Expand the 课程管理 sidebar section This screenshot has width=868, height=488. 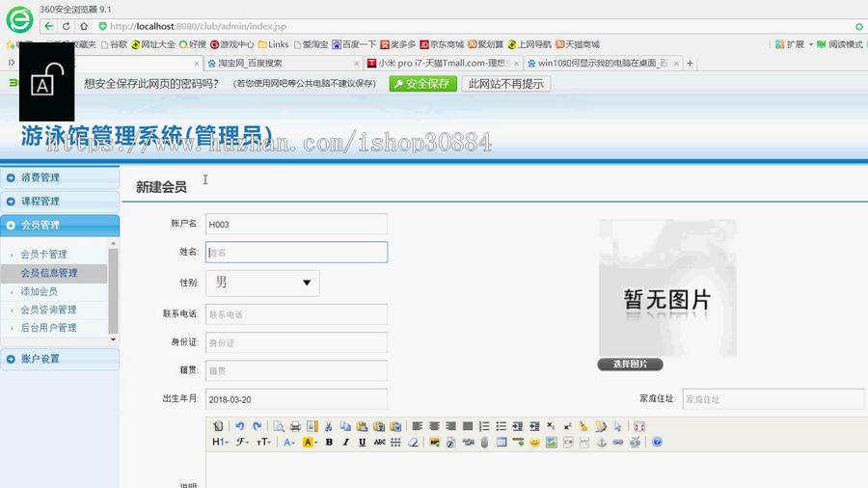pos(60,202)
